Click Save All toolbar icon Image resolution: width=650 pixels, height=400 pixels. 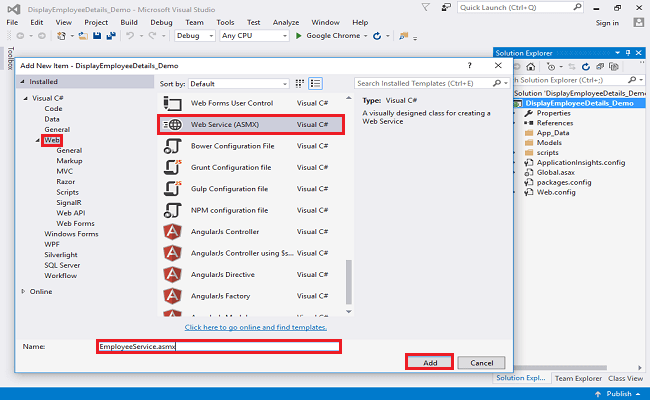pyautogui.click(x=111, y=36)
